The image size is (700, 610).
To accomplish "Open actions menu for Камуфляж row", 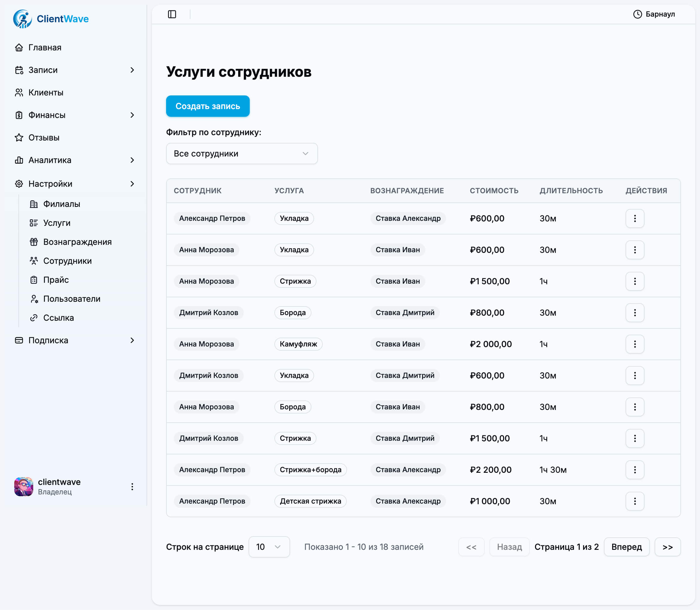I will tap(635, 344).
